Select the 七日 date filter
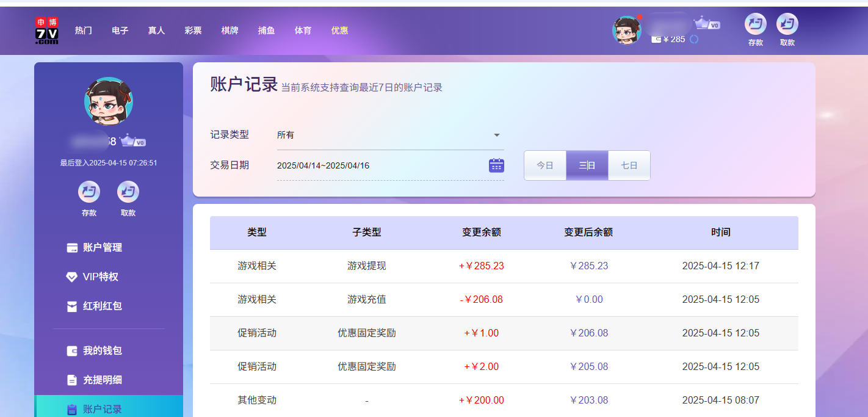 point(629,165)
